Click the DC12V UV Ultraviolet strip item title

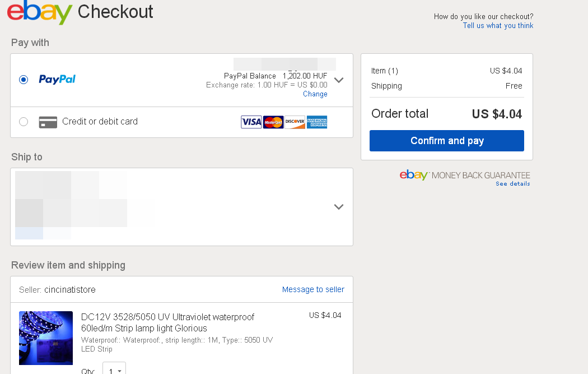click(167, 322)
